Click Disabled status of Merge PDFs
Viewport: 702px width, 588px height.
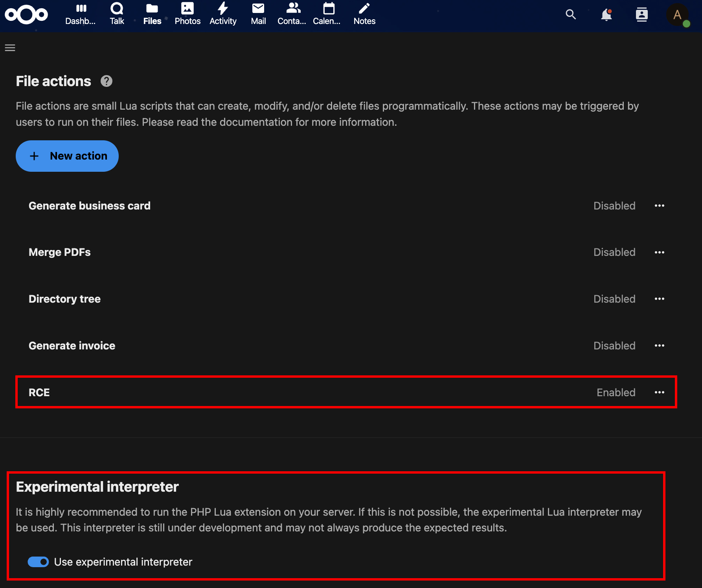[614, 252]
